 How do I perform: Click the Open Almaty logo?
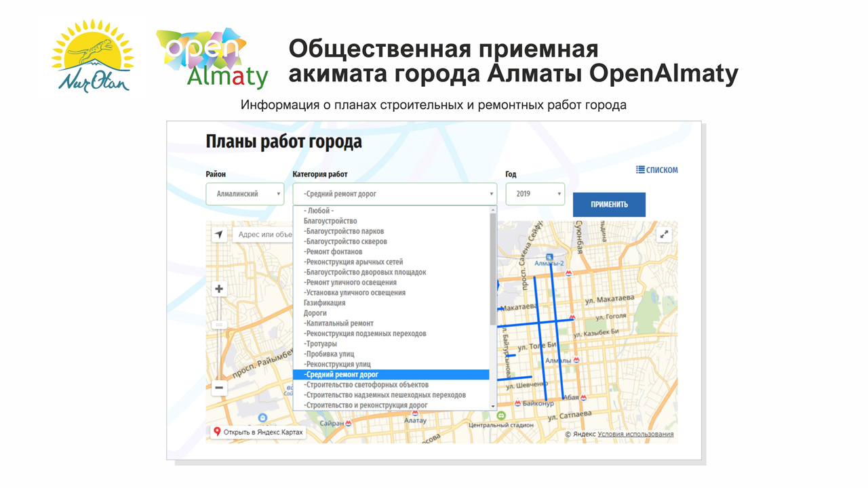212,58
